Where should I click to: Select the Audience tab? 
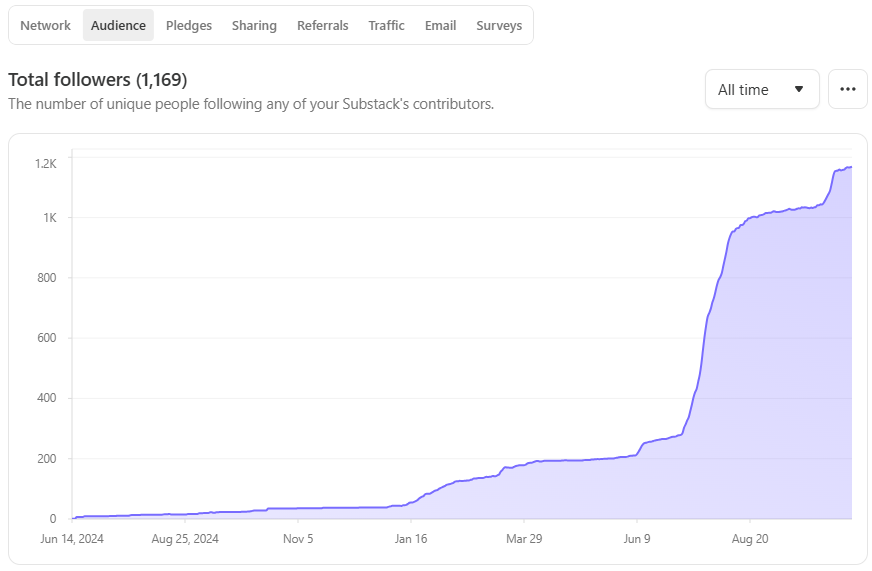(x=118, y=26)
